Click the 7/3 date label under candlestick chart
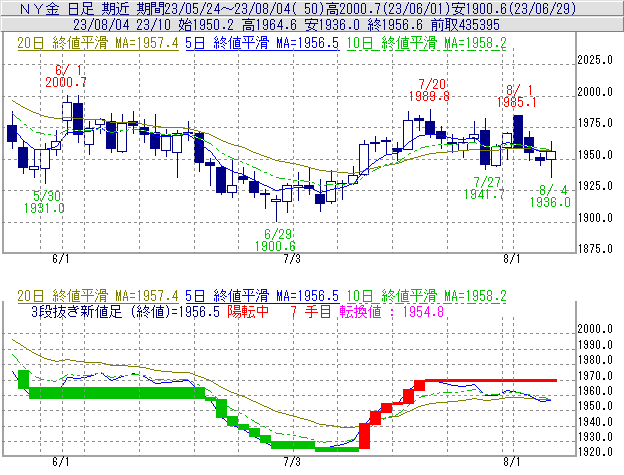 292,259
